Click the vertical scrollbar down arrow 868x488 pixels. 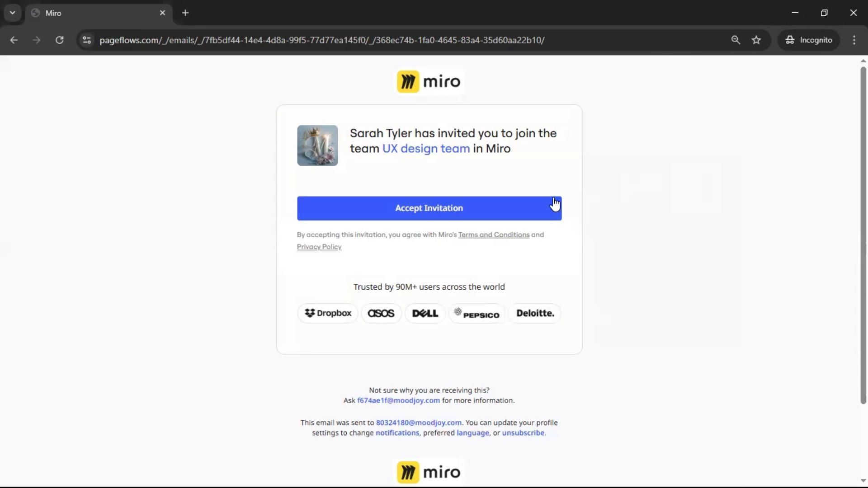[863, 481]
